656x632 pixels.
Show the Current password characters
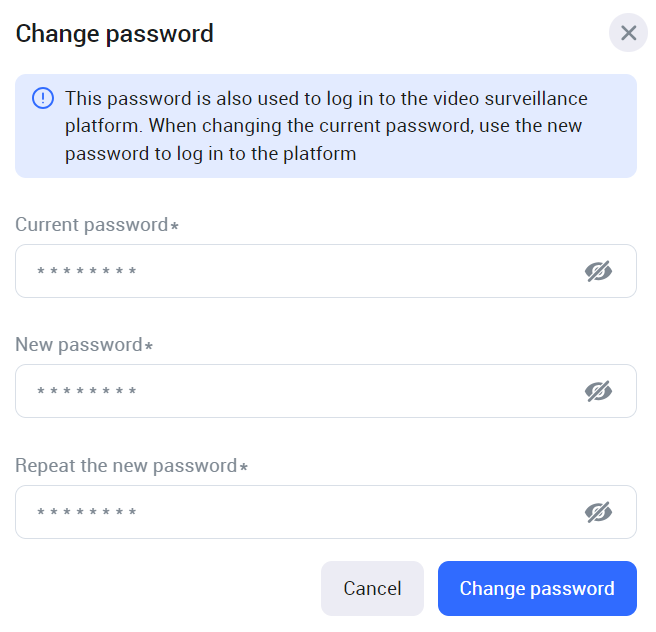click(598, 271)
